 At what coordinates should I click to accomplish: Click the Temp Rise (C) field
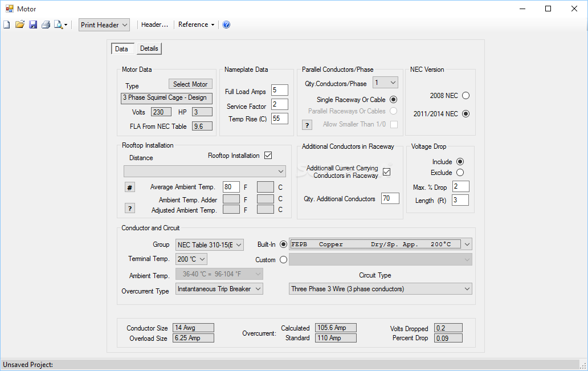click(279, 119)
